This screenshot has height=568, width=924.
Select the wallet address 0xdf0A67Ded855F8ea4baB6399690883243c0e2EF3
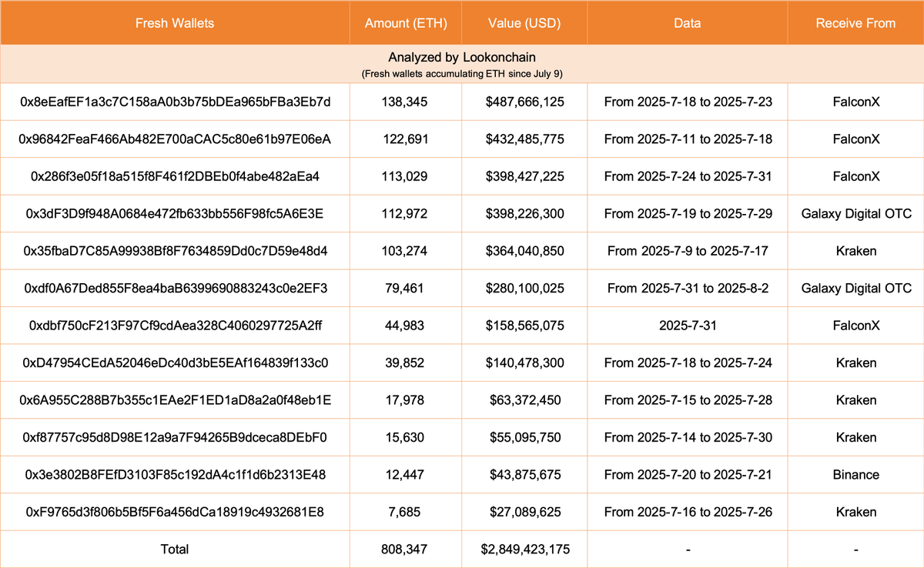[175, 289]
